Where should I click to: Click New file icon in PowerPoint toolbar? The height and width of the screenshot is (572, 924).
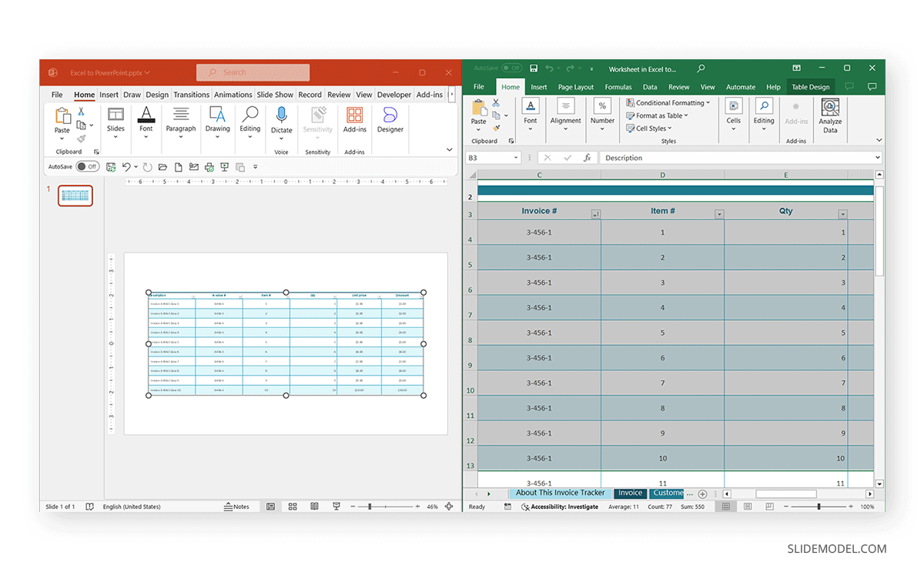[179, 166]
